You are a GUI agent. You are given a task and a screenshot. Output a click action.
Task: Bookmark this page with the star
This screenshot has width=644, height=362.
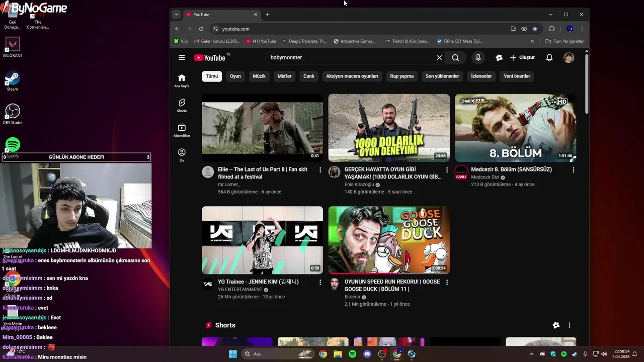click(x=535, y=29)
